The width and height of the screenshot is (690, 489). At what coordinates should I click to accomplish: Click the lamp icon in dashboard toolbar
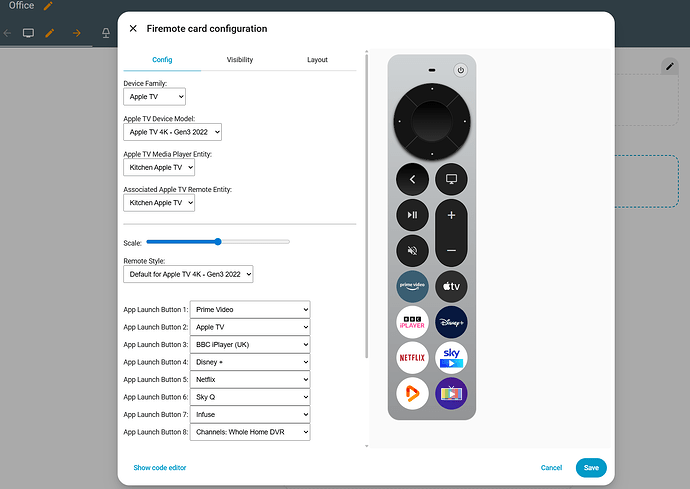click(106, 33)
